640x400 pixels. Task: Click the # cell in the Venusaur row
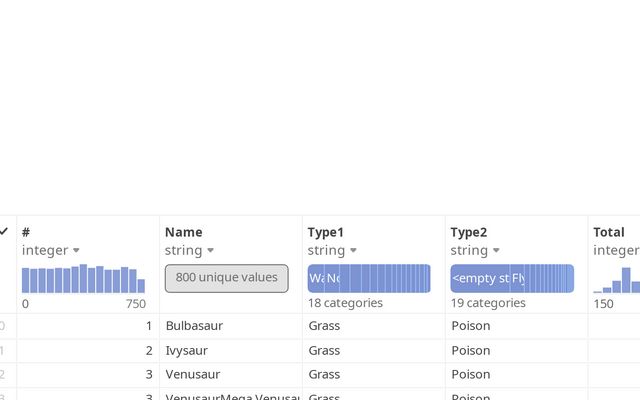[x=148, y=375]
